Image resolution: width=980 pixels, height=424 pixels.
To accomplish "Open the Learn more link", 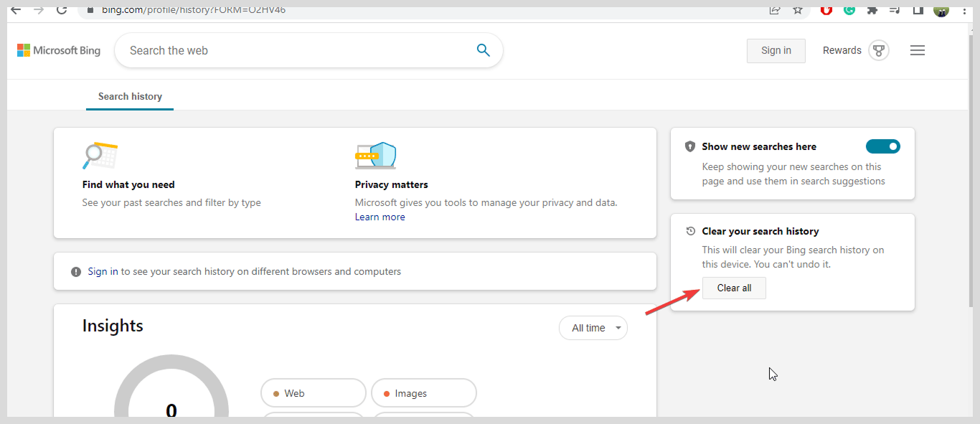I will point(380,217).
